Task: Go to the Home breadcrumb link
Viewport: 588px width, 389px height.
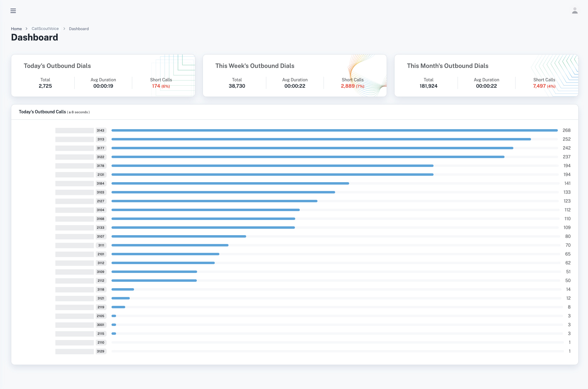Action: tap(16, 29)
